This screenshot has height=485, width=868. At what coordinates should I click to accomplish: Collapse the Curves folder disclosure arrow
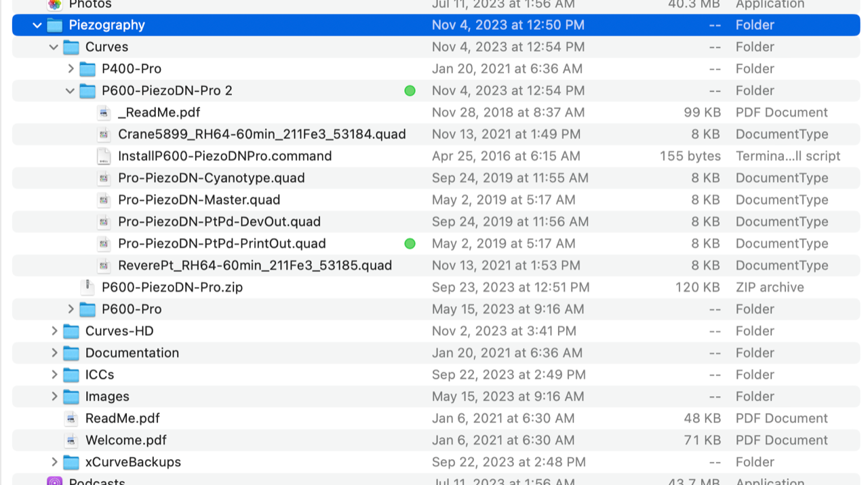[x=54, y=47]
